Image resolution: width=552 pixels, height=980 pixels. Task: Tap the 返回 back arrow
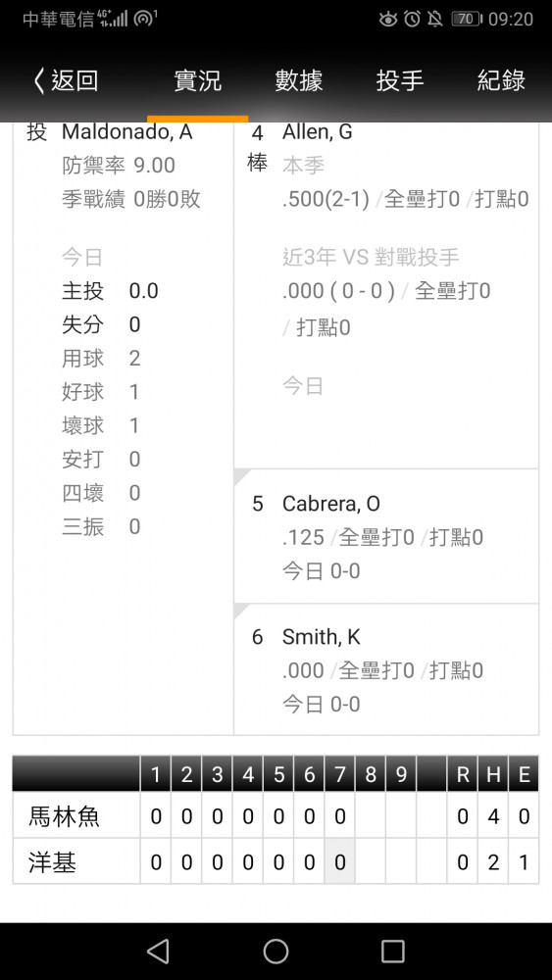coord(65,81)
